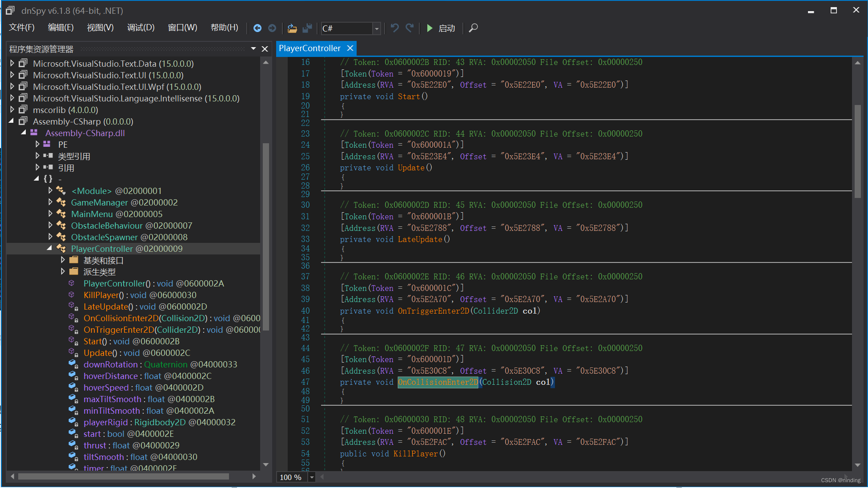Viewport: 868px width, 488px height.
Task: Select KillPlayer() method in tree
Action: pos(101,295)
